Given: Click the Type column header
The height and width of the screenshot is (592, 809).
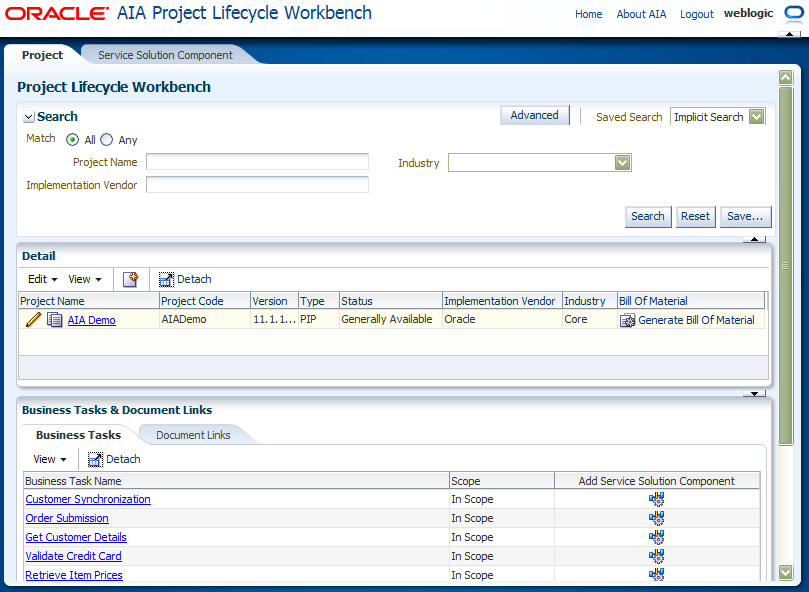Looking at the screenshot, I should [319, 301].
